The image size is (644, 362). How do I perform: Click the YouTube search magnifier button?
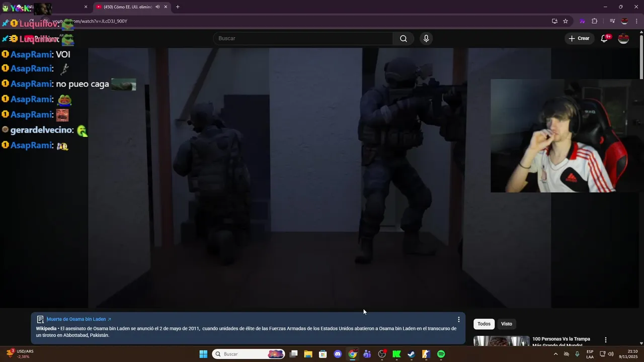tap(404, 39)
